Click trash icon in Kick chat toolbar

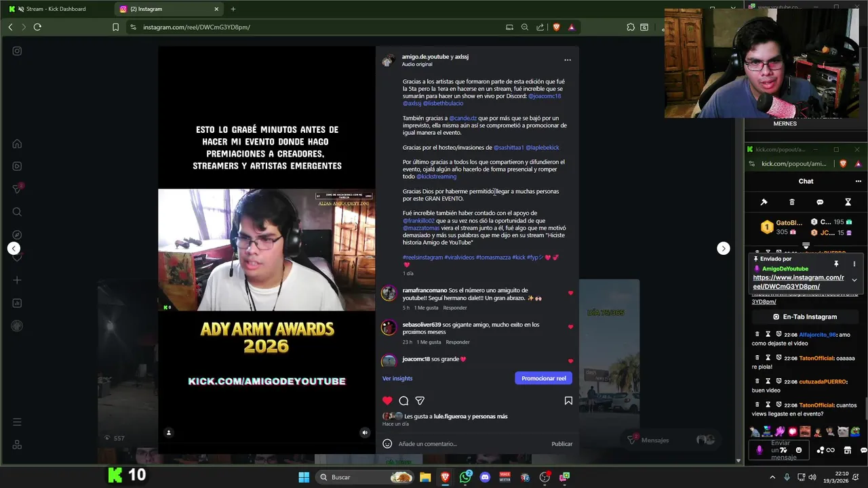(792, 202)
